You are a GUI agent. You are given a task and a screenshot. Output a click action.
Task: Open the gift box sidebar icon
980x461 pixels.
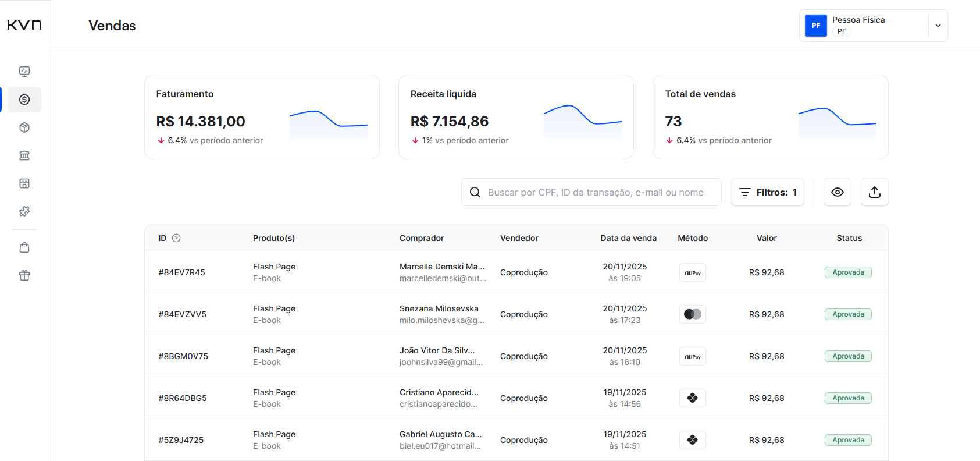tap(24, 275)
